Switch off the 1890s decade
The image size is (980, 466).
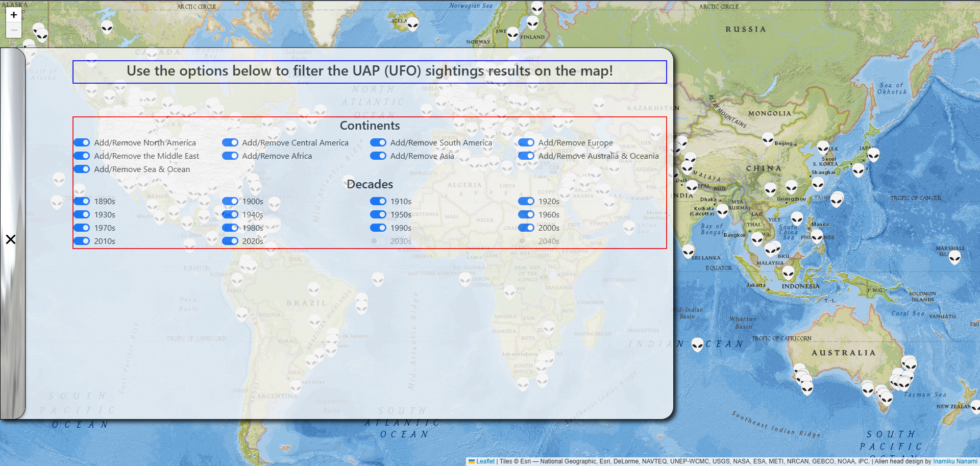coord(82,202)
